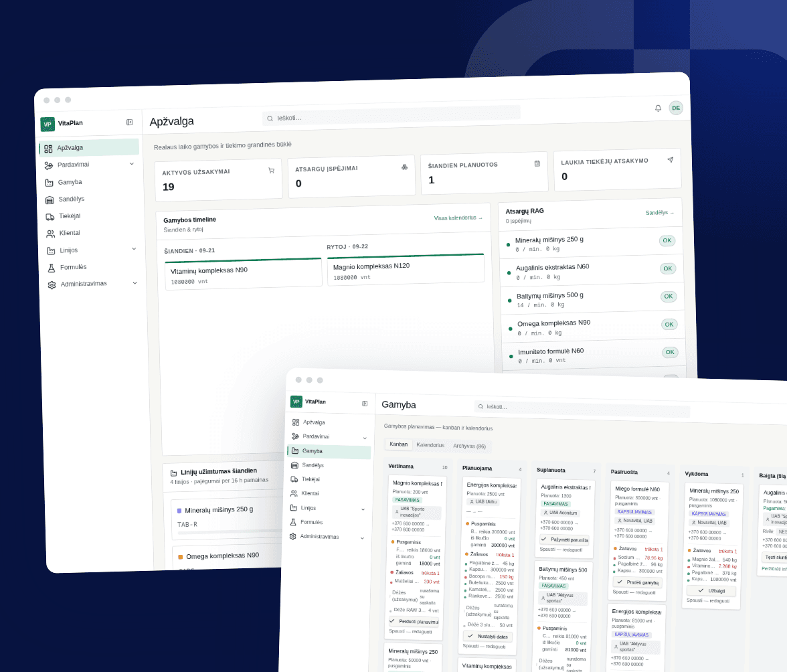Expand Pardavimai chevron in Gamyba window sidebar

point(365,438)
